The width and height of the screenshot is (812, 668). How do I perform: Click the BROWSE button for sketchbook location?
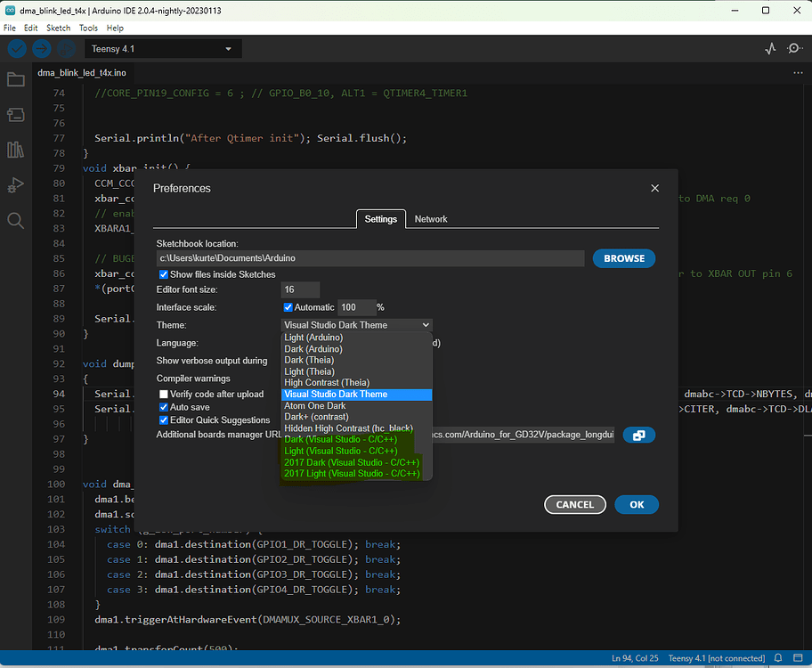[623, 258]
